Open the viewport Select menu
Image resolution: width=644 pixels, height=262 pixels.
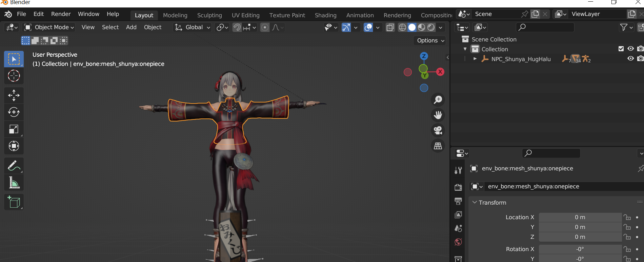click(x=110, y=27)
